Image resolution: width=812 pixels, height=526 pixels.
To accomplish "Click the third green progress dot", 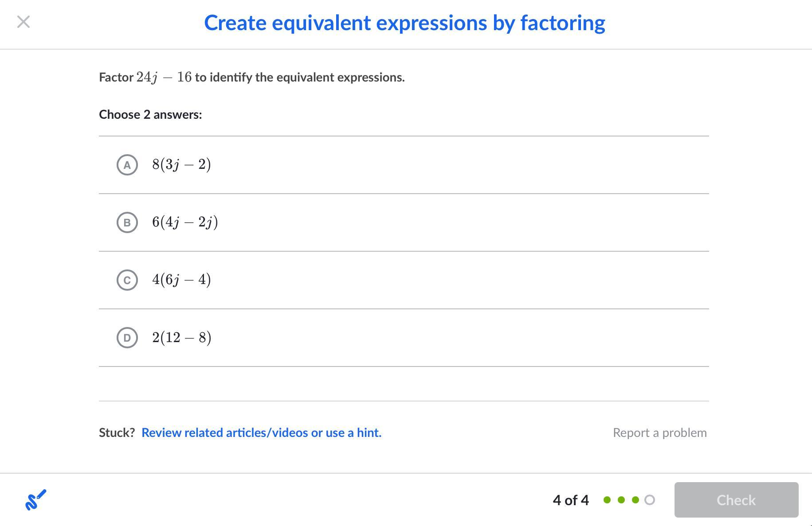I will click(x=635, y=500).
